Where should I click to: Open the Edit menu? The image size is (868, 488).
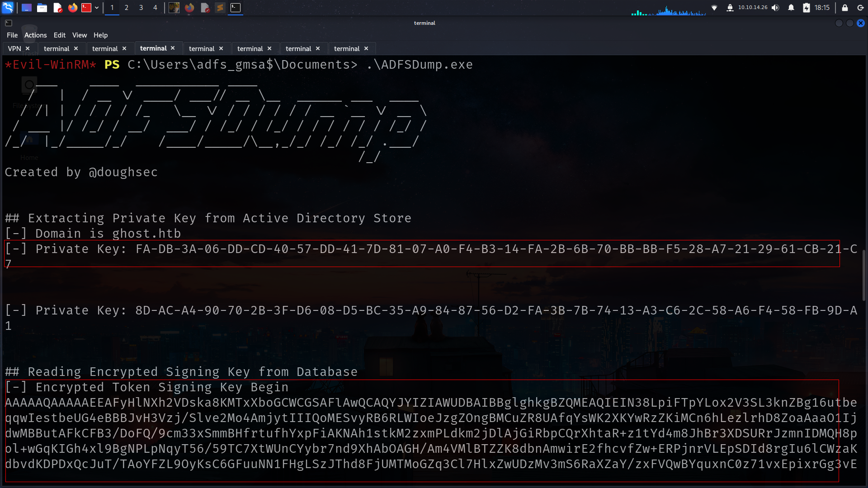[60, 35]
